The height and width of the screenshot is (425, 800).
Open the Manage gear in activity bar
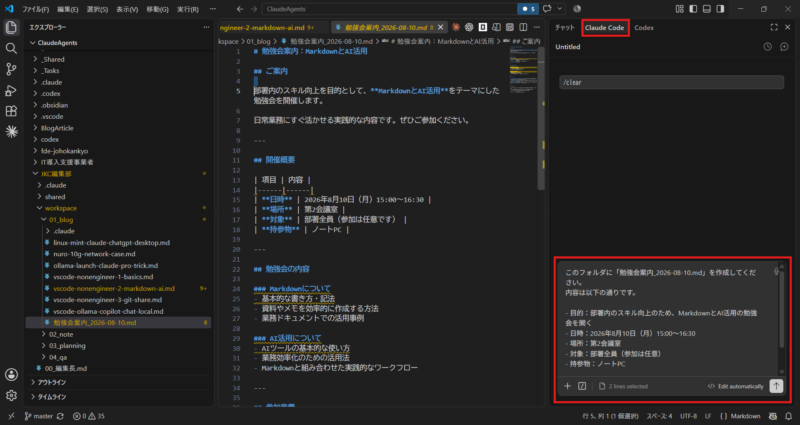pyautogui.click(x=11, y=395)
